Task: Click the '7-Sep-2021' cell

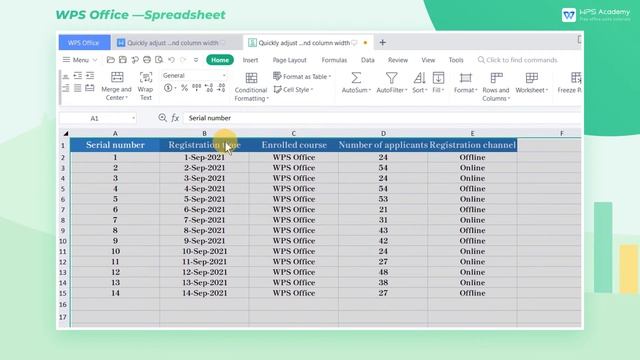Action: click(x=204, y=220)
